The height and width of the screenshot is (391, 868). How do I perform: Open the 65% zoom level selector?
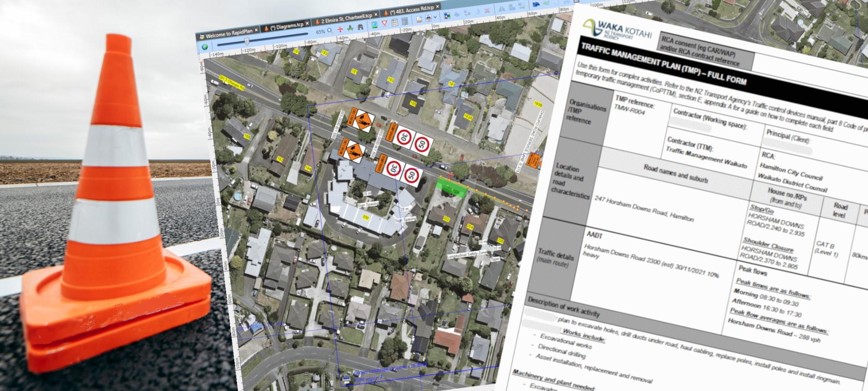coord(321,31)
